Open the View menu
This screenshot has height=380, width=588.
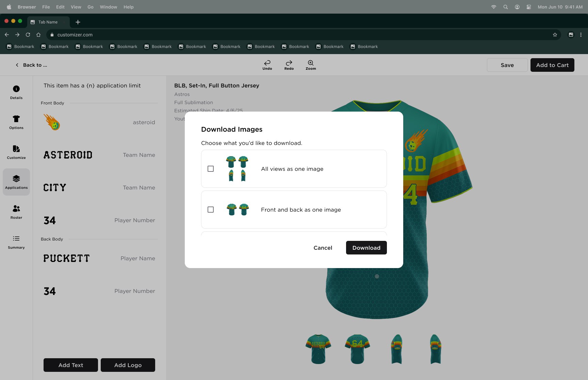point(76,7)
